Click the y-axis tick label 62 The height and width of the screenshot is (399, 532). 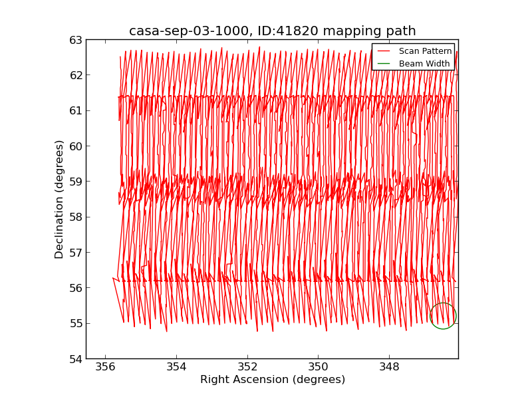pos(76,75)
